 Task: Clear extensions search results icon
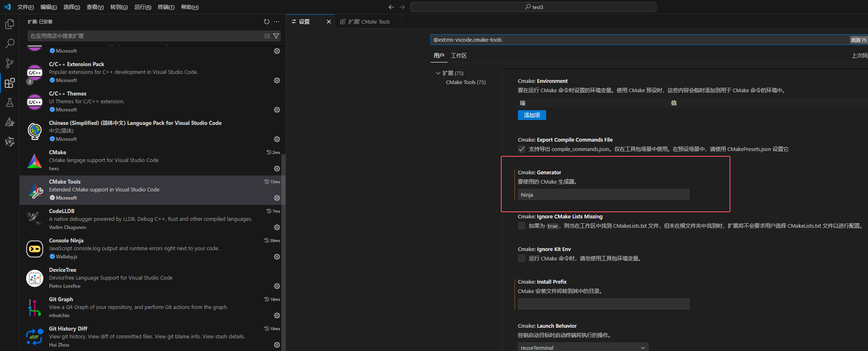pyautogui.click(x=267, y=36)
